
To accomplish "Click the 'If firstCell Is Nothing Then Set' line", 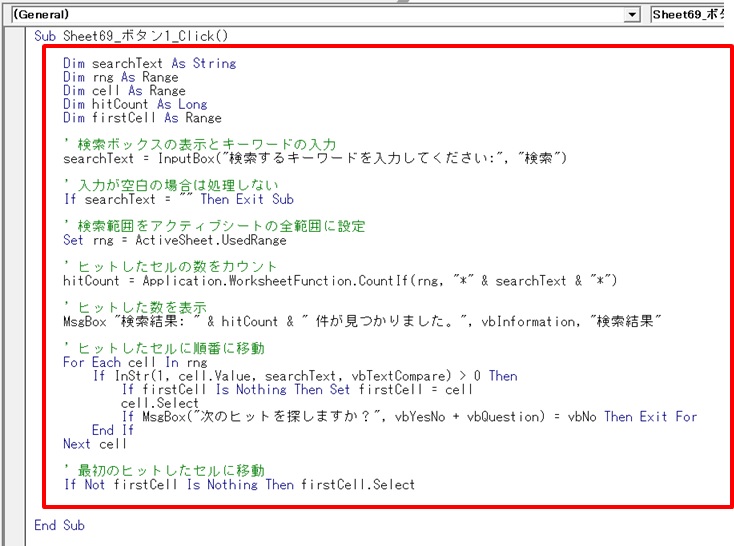I will [298, 389].
